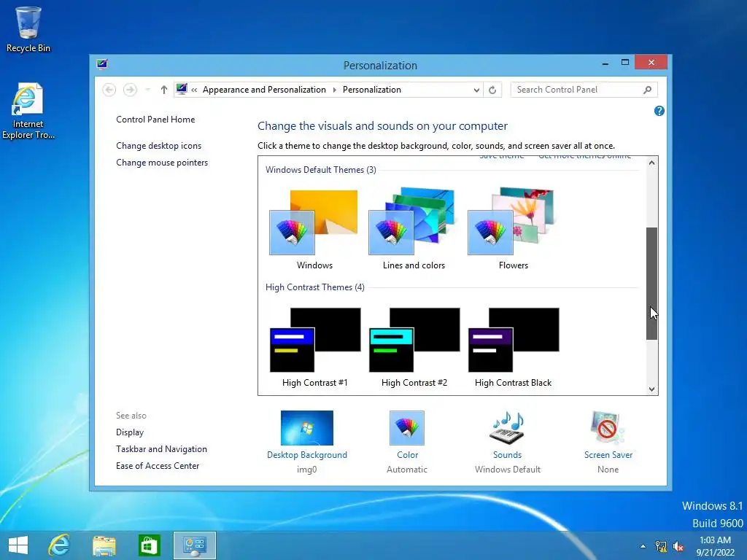Open the Start button
The image size is (747, 560).
[x=18, y=545]
